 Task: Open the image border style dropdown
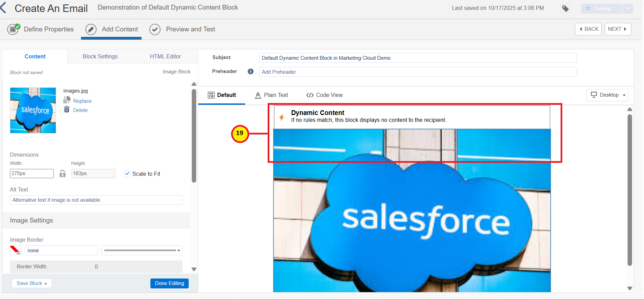142,250
